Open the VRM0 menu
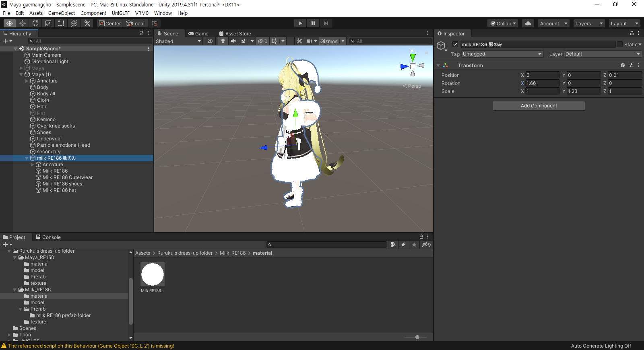The image size is (644, 350). coord(142,13)
